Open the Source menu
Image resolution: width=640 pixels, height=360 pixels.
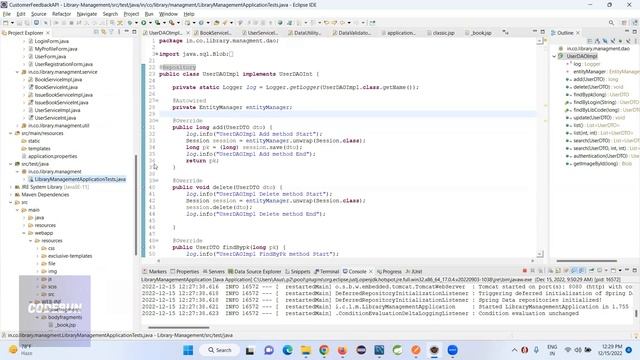(x=39, y=14)
